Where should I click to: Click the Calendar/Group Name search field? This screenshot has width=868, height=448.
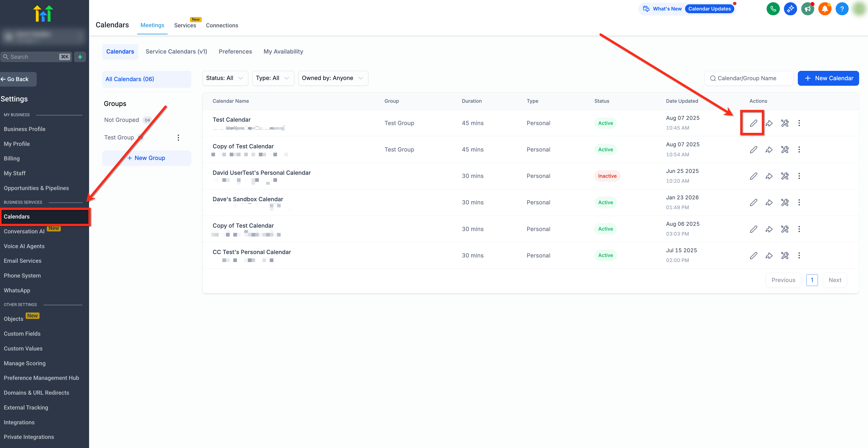tap(749, 78)
